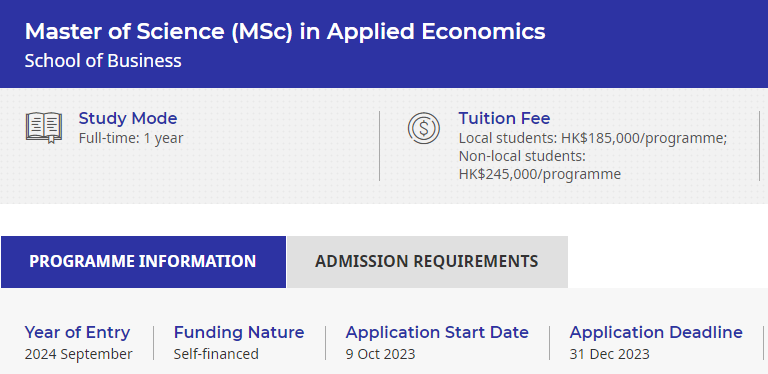Click the Application Deadline heading
The image size is (768, 374).
[656, 332]
